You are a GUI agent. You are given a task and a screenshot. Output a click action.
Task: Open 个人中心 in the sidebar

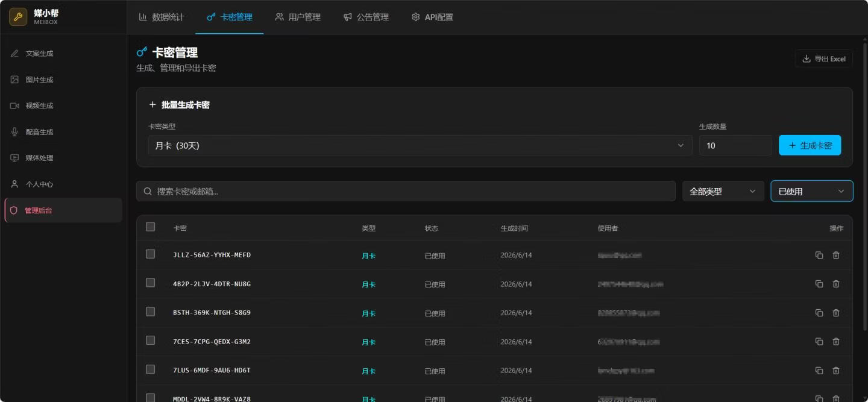click(63, 184)
